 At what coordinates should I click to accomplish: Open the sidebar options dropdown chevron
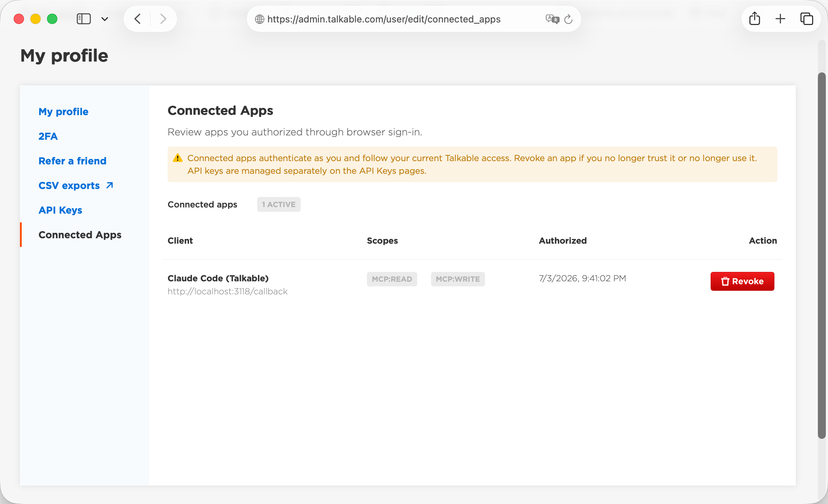(105, 19)
